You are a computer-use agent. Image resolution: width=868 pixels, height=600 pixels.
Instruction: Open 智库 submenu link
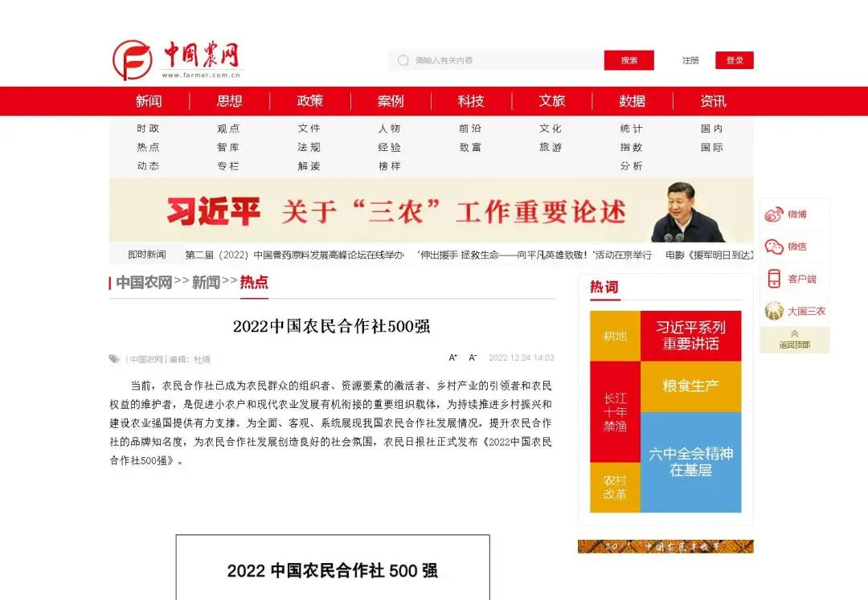pos(228,147)
